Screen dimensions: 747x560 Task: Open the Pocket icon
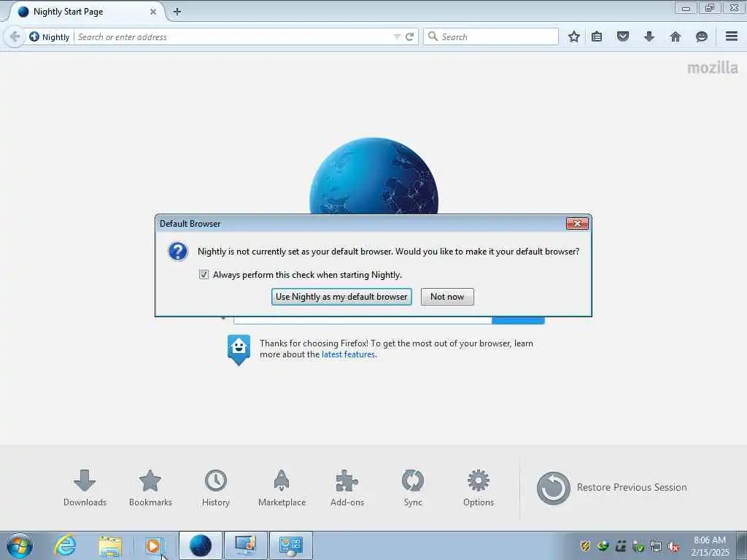(623, 36)
